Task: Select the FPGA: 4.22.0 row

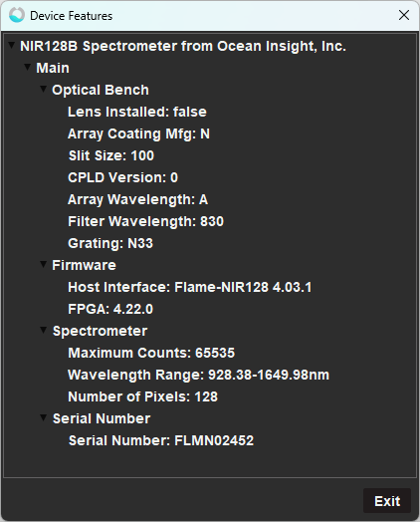Action: (x=110, y=309)
